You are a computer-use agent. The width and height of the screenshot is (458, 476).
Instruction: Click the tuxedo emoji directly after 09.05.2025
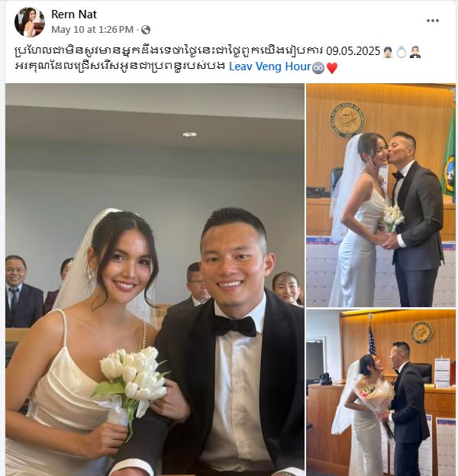388,52
